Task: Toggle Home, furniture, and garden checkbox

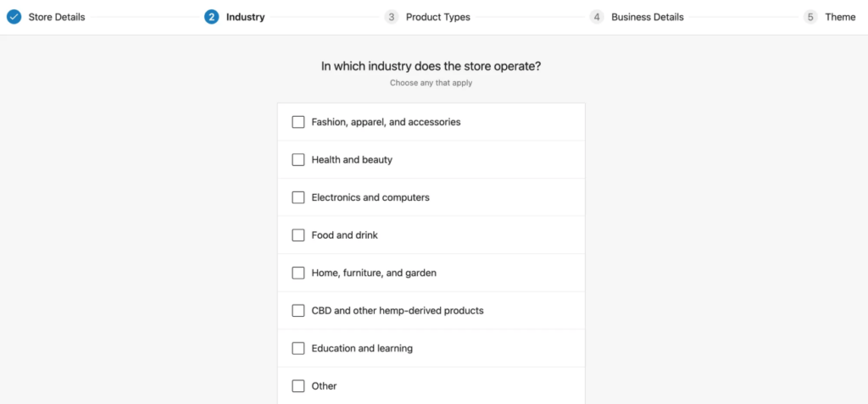Action: [x=298, y=273]
